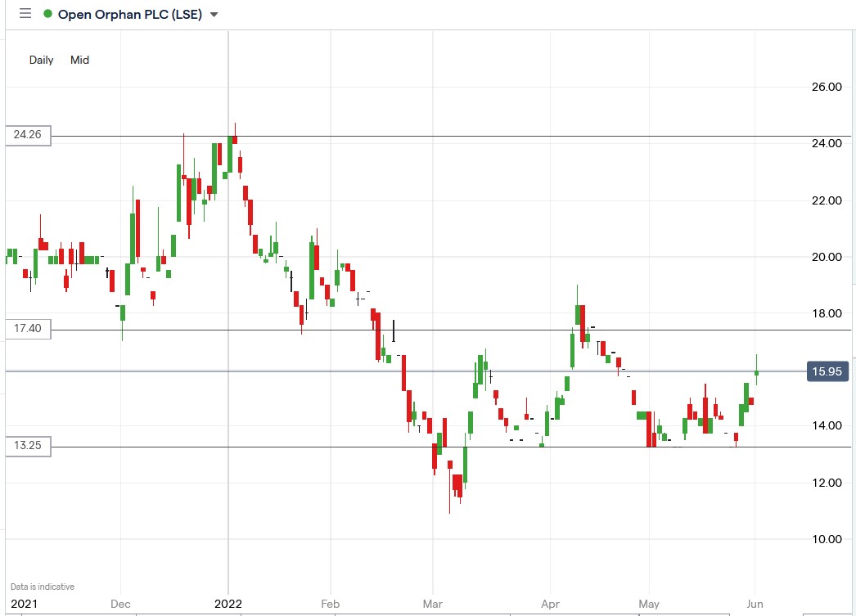Click the Mar label on time axis

coord(433,605)
